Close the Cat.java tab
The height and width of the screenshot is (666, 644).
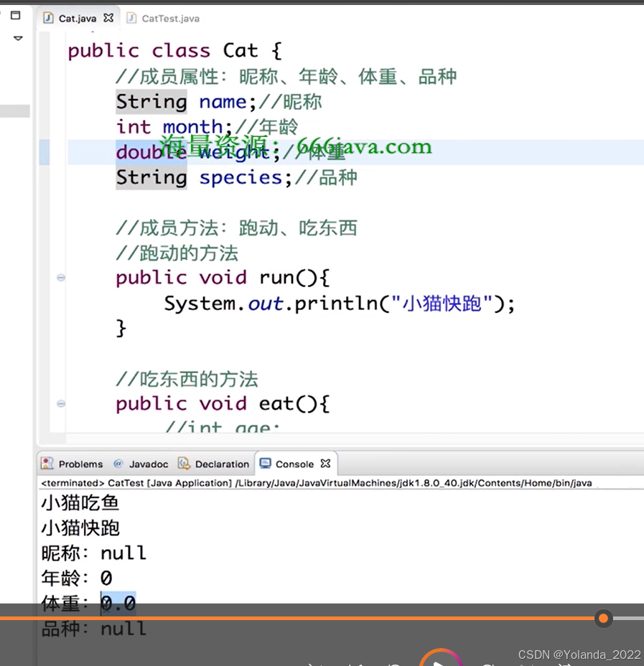point(108,18)
